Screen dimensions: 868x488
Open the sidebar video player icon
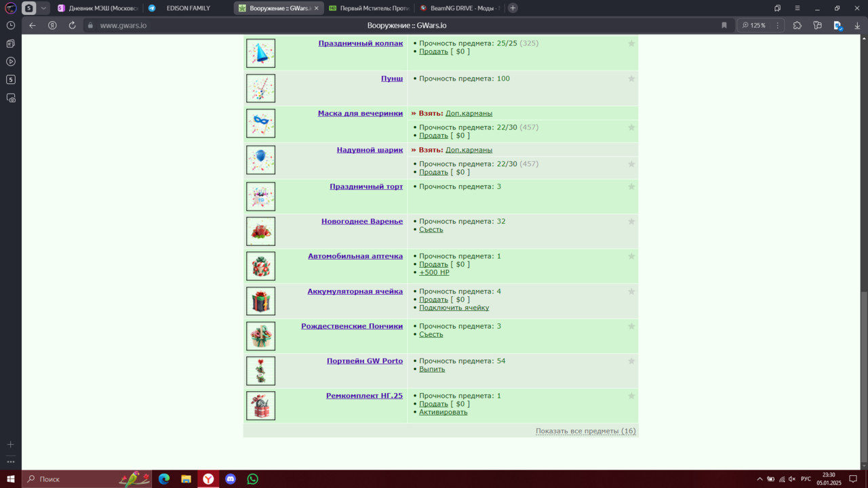pos(11,62)
